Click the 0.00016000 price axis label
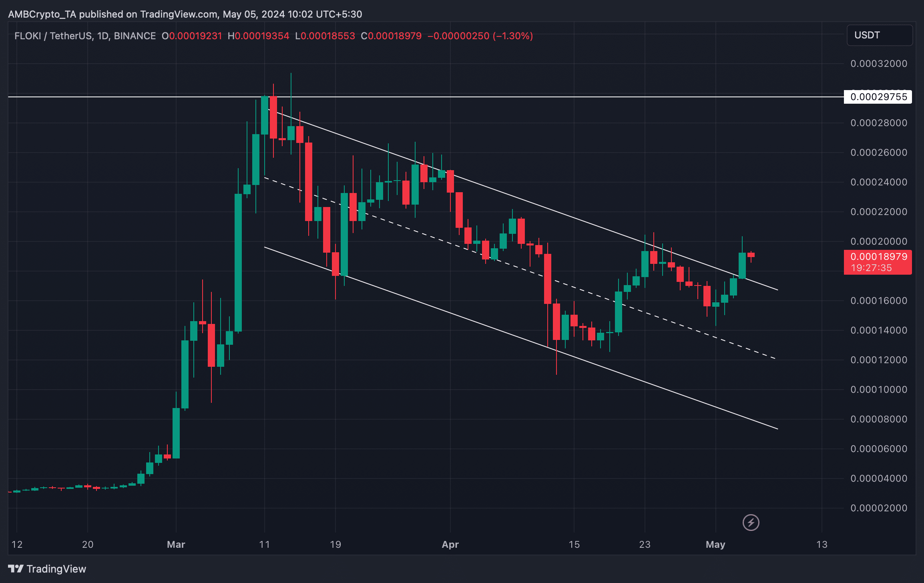The image size is (924, 583). pos(879,301)
